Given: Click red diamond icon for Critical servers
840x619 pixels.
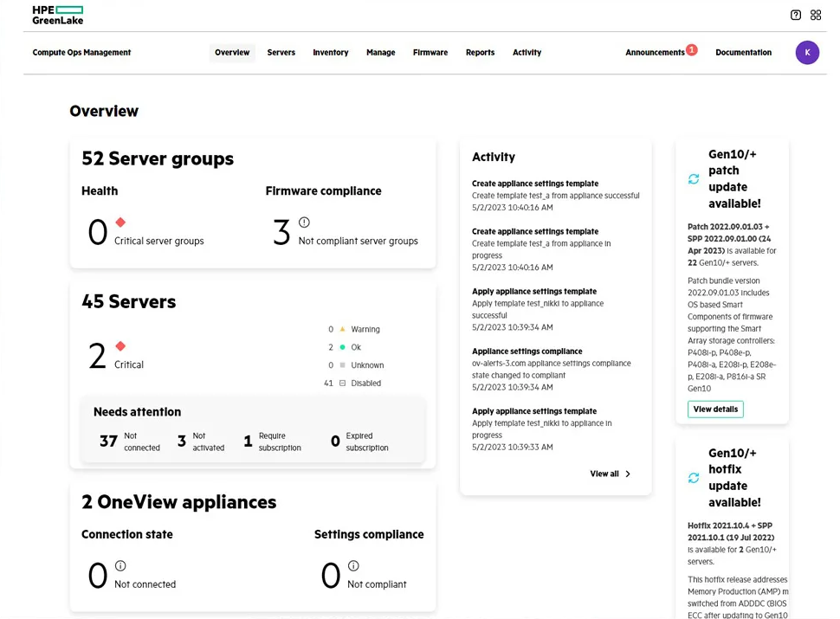Looking at the screenshot, I should 120,346.
